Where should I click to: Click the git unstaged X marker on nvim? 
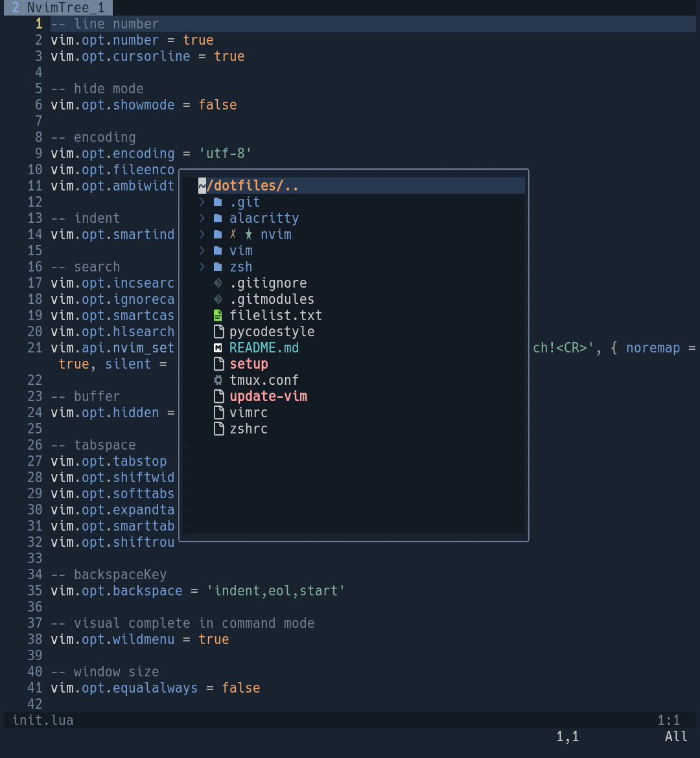click(233, 235)
